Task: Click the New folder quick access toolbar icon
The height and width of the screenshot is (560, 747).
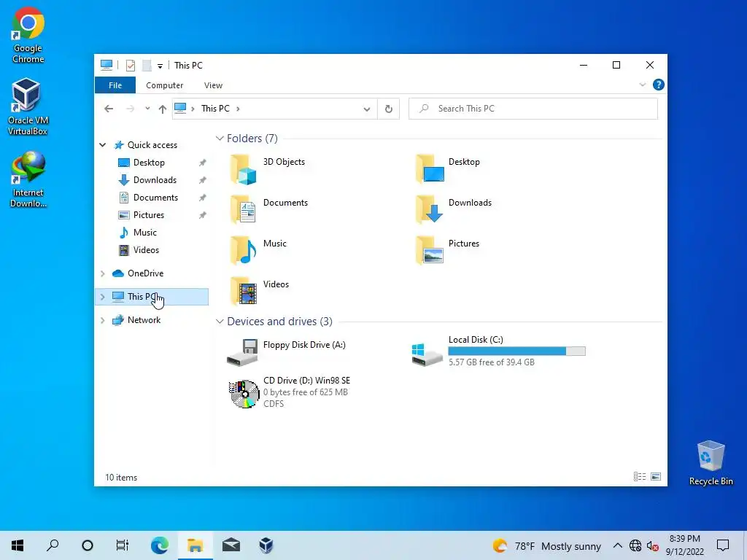Action: pyautogui.click(x=147, y=65)
